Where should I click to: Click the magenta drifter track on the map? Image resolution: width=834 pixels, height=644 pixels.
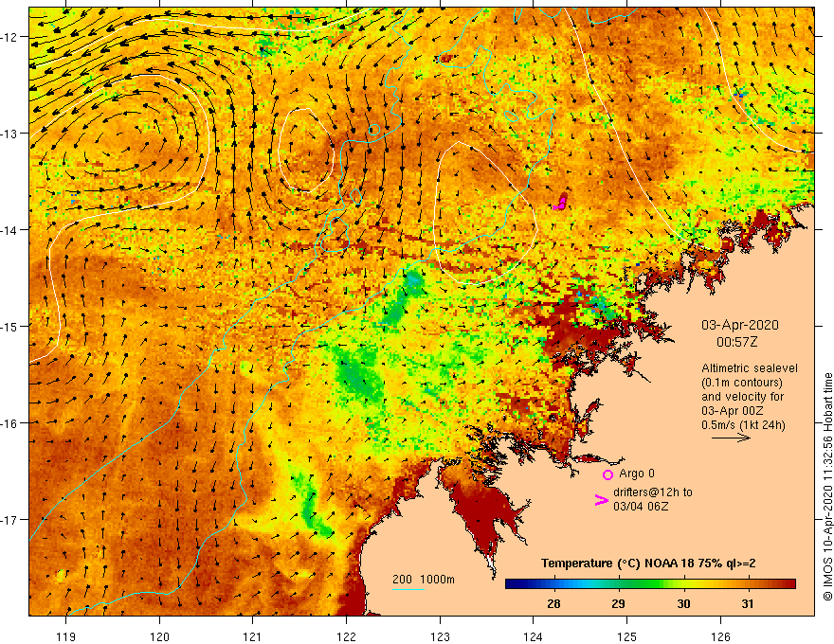click(x=559, y=202)
